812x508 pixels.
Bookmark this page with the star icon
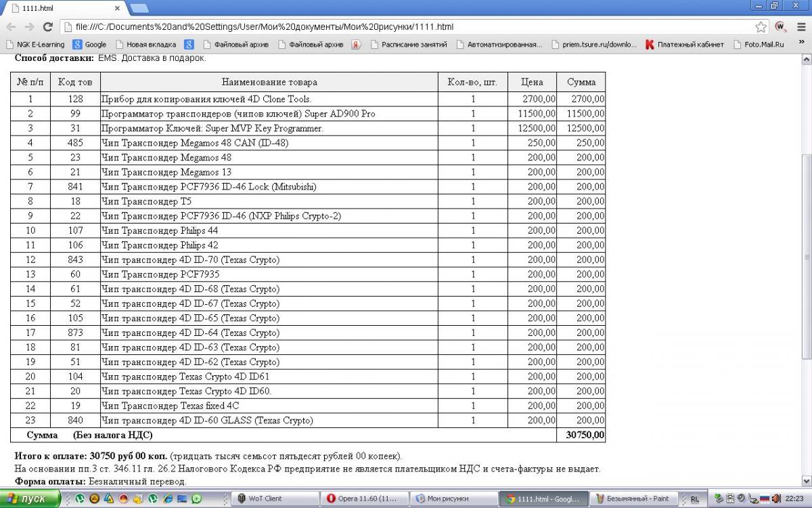pos(761,27)
